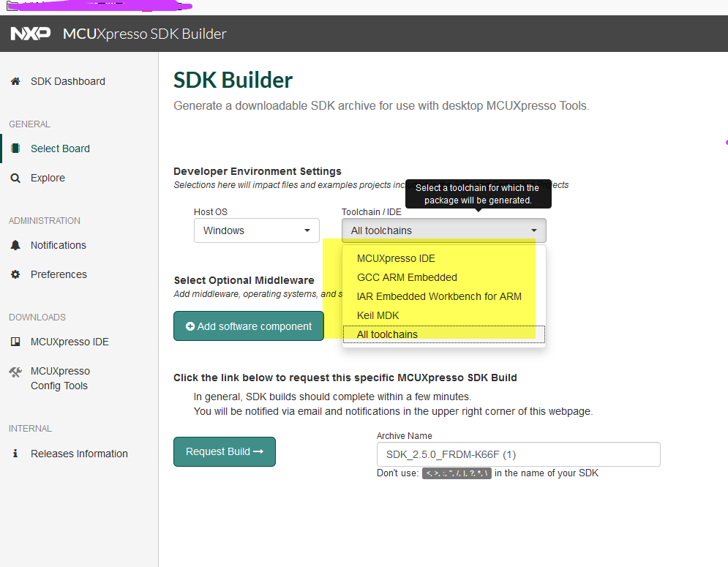
Task: Click the Request Build button
Action: click(224, 451)
